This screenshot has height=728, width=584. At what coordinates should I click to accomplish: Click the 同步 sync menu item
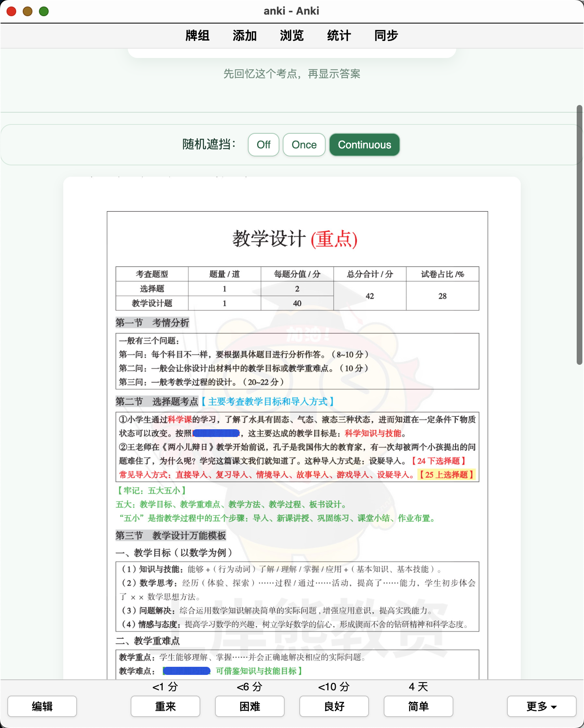pos(386,36)
